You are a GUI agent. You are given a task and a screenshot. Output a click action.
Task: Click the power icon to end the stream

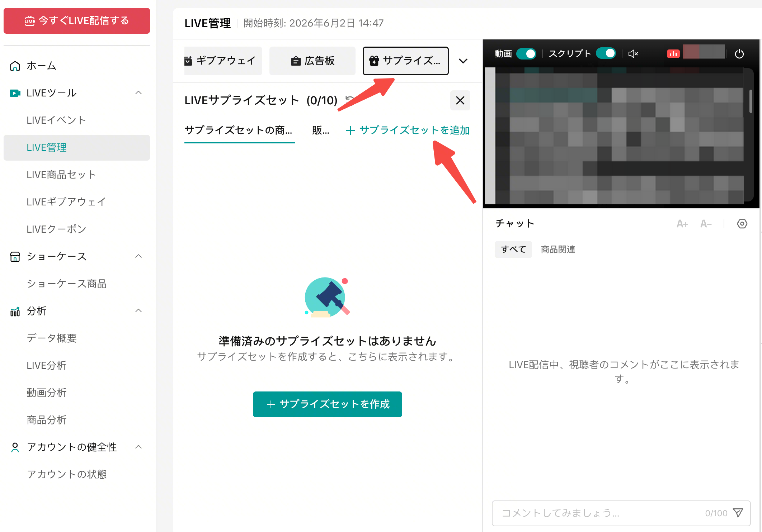pyautogui.click(x=739, y=54)
